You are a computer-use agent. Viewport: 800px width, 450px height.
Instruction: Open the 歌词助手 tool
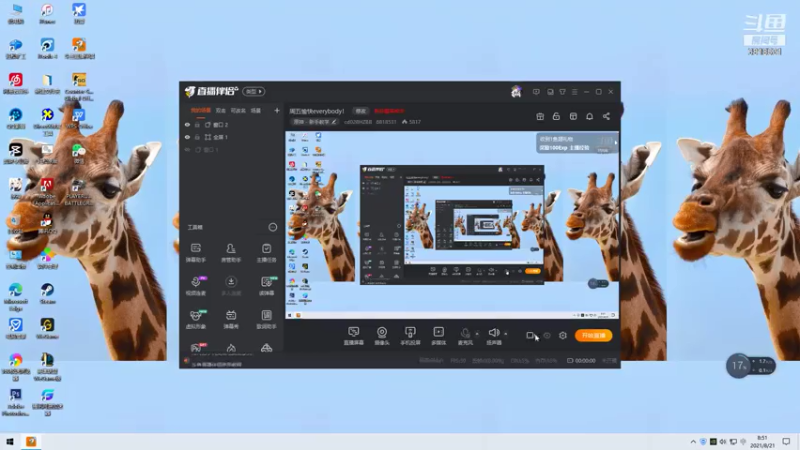click(x=266, y=319)
